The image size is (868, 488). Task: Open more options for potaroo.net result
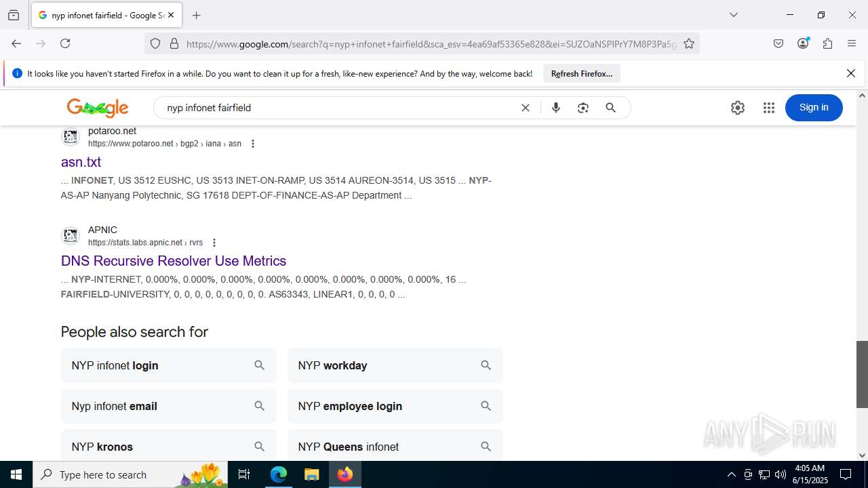[x=253, y=144]
